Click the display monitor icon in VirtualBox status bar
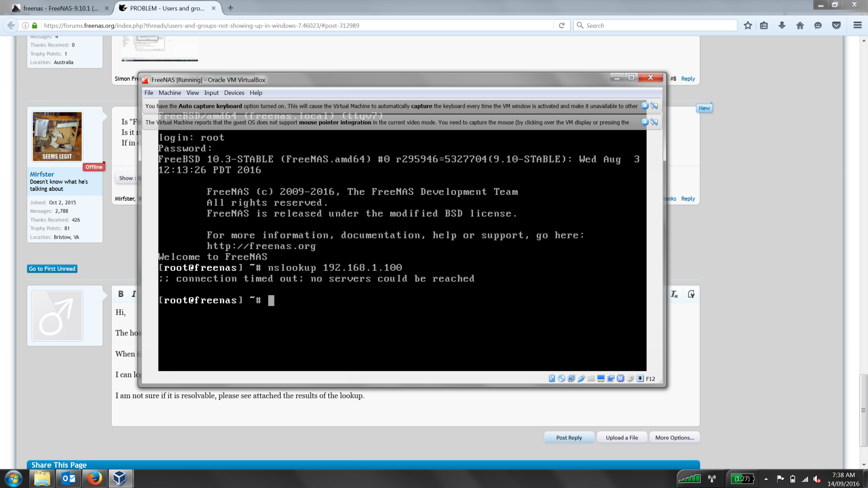 (601, 379)
